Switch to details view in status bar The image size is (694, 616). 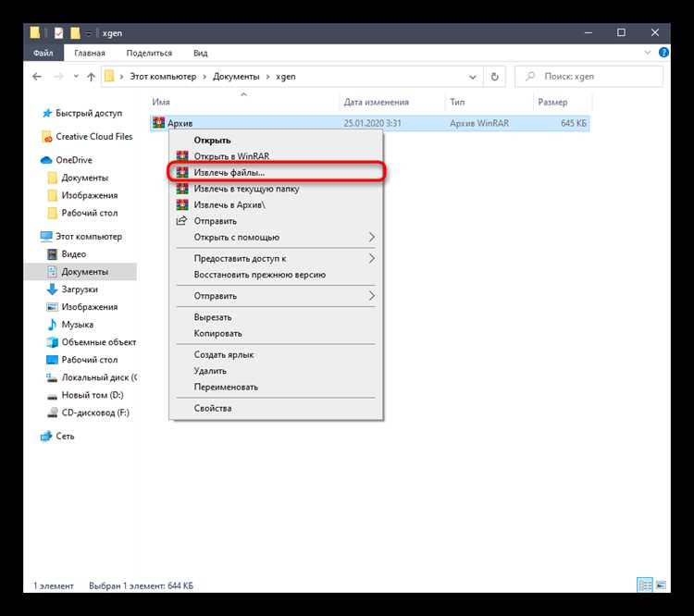645,585
